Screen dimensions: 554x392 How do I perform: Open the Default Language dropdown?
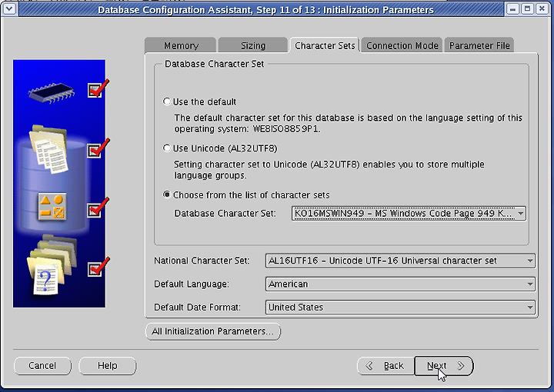[400, 284]
